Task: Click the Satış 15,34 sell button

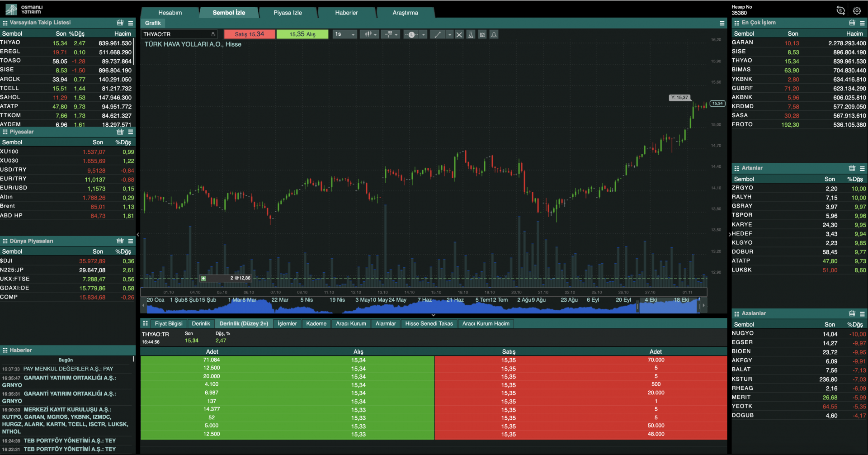Action: tap(249, 34)
